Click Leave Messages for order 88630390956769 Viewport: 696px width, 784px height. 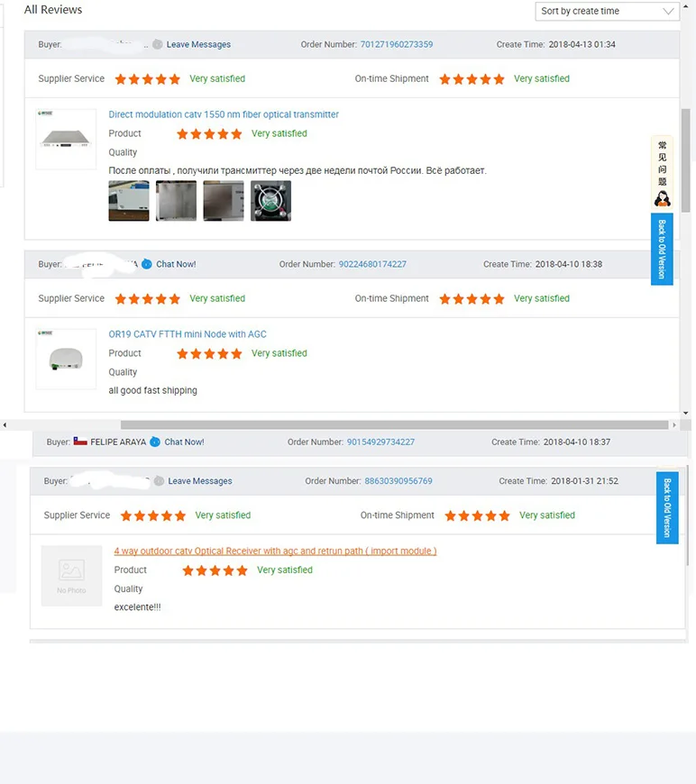pos(199,481)
